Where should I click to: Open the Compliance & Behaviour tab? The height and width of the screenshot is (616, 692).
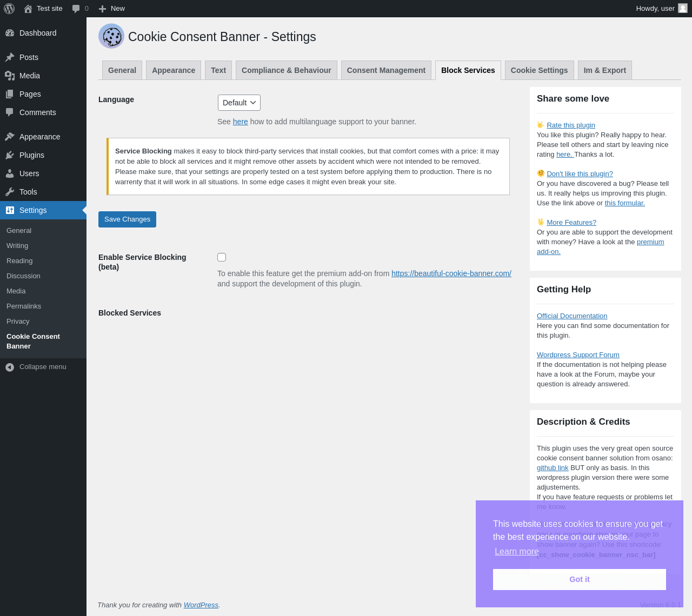click(287, 70)
